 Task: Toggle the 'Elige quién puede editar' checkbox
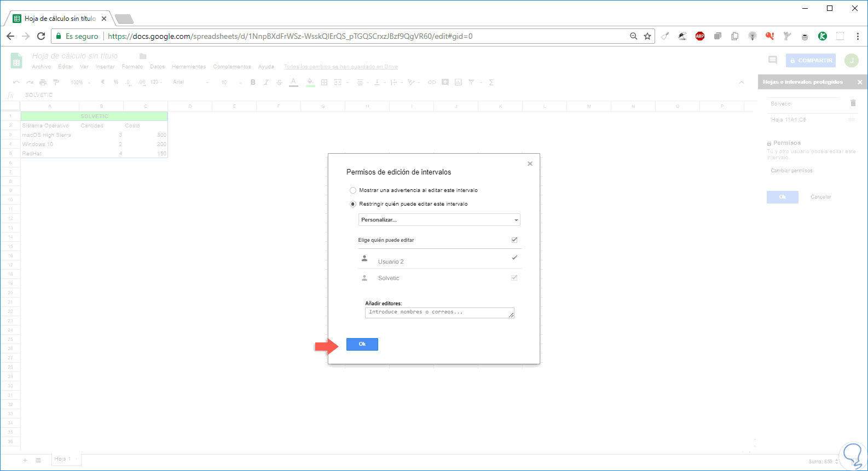click(x=514, y=240)
